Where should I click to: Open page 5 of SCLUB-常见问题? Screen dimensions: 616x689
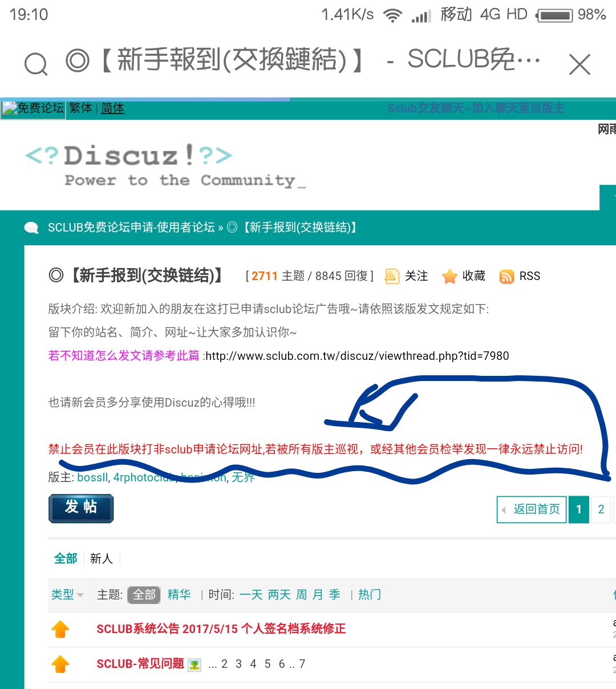(x=268, y=664)
